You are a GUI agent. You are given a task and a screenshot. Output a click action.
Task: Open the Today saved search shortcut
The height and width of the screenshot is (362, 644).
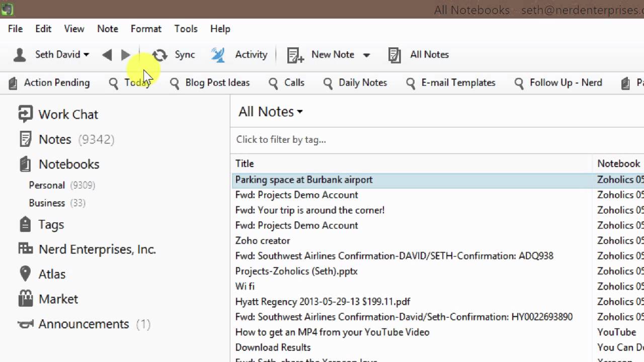137,83
